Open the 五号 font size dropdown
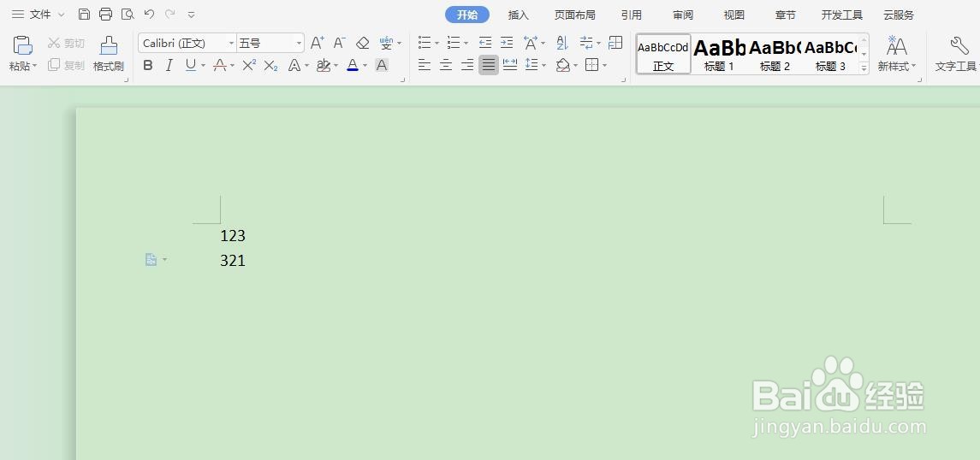The height and width of the screenshot is (460, 980). (300, 43)
